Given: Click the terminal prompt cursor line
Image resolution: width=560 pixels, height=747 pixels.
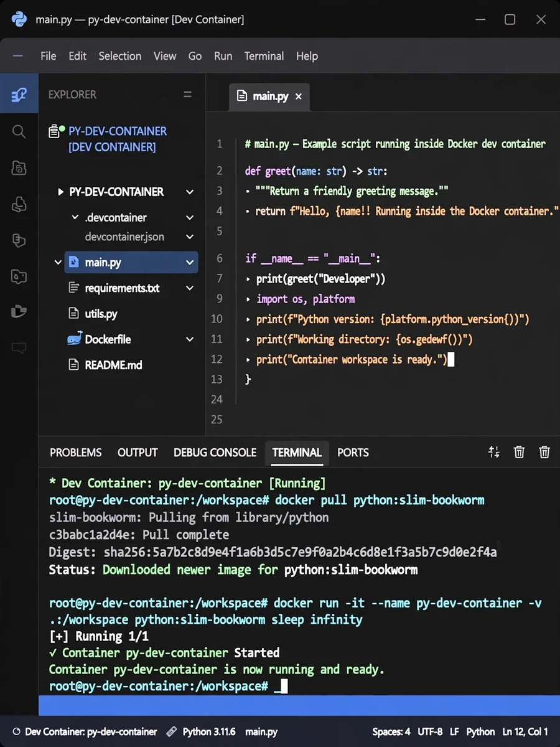Looking at the screenshot, I should (168, 686).
